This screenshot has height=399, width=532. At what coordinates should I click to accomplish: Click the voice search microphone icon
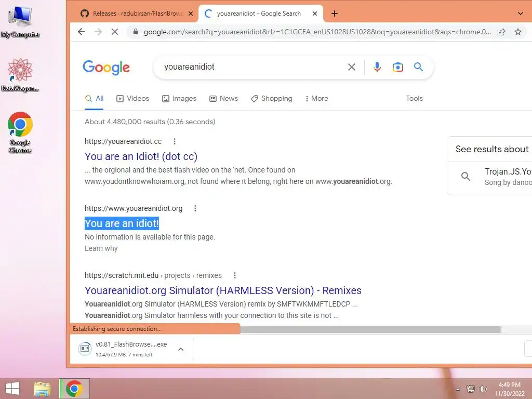(377, 67)
